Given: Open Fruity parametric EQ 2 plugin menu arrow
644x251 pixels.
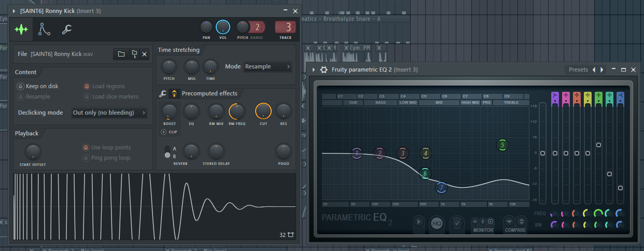Looking at the screenshot, I should (x=313, y=69).
